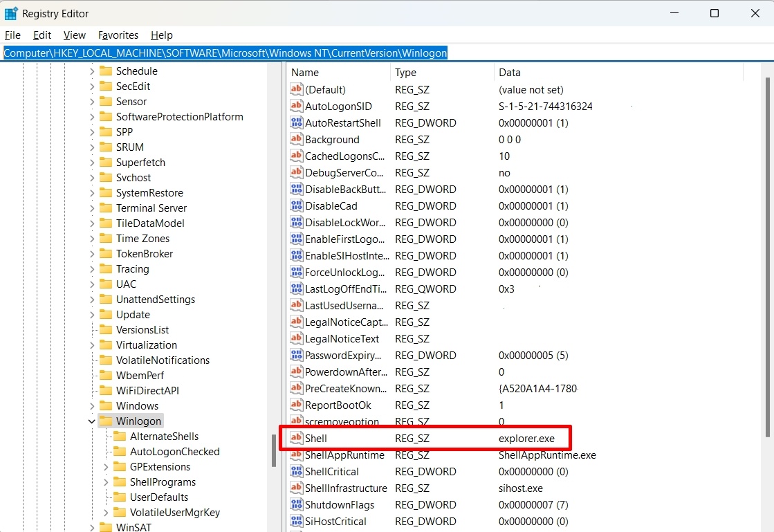Open the Edit menu
Screen dimensions: 774x532
(42, 35)
